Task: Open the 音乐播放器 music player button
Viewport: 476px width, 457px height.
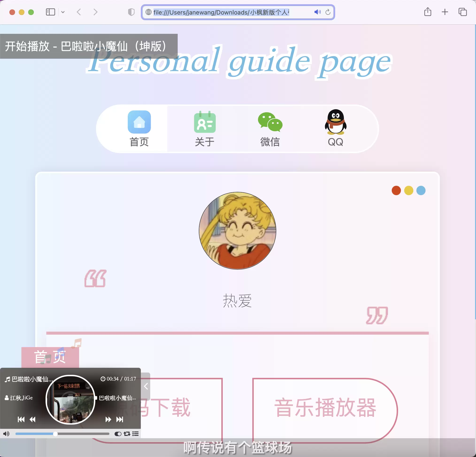Action: pos(325,410)
